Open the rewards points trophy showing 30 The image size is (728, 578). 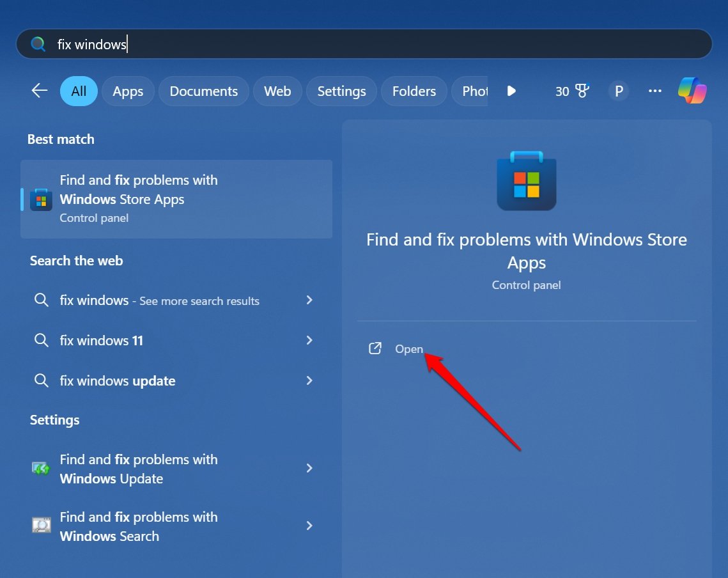[x=572, y=91]
